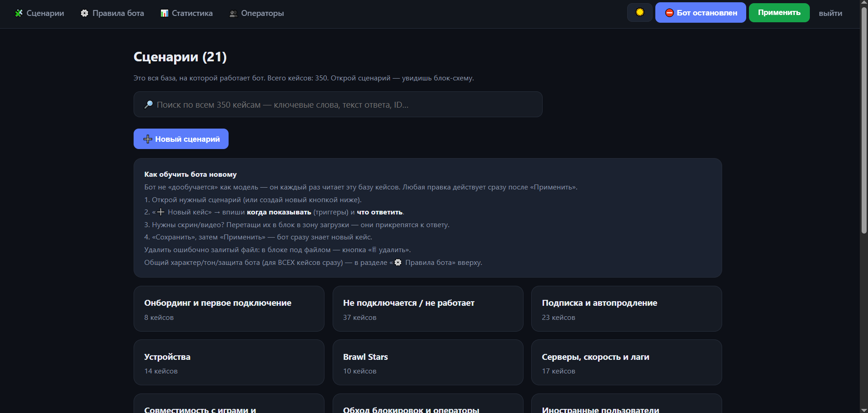Click help step "1. Открой нужный сценарий"

(253, 200)
